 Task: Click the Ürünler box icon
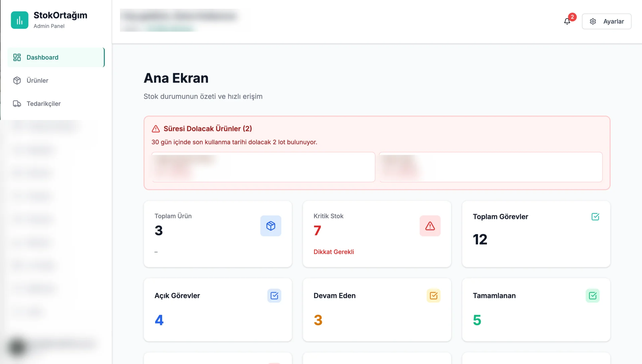click(x=17, y=81)
